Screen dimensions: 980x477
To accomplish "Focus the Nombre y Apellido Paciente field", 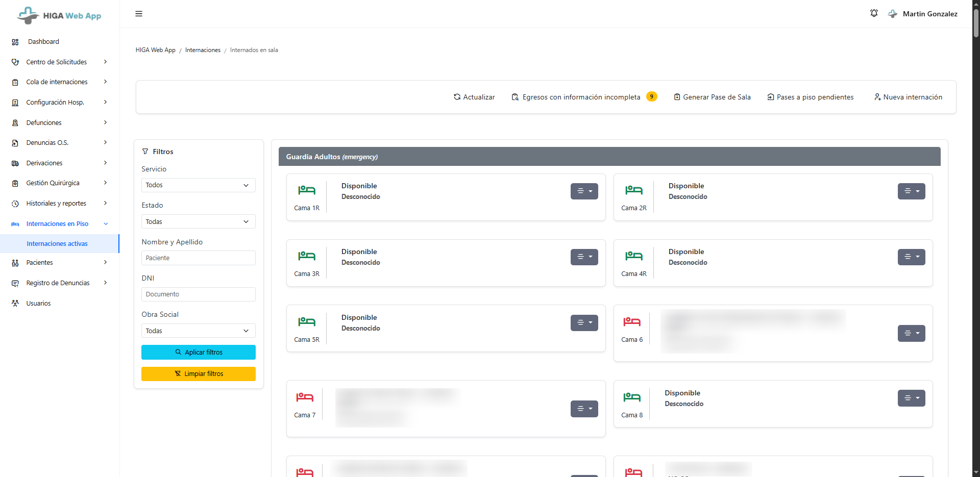I will 199,258.
